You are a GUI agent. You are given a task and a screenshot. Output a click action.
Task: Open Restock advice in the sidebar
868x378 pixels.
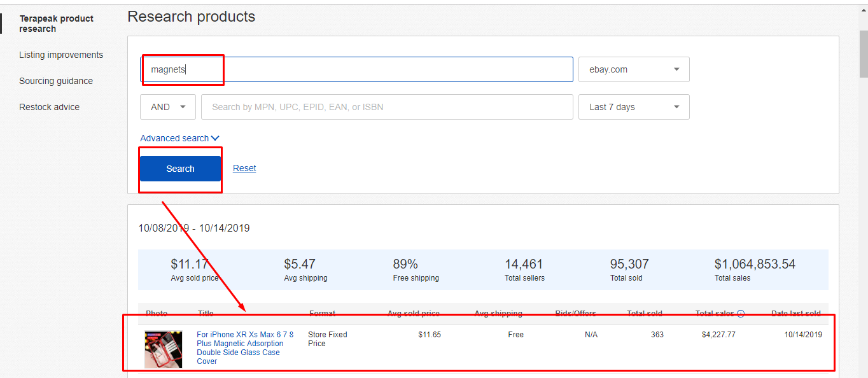(x=50, y=107)
